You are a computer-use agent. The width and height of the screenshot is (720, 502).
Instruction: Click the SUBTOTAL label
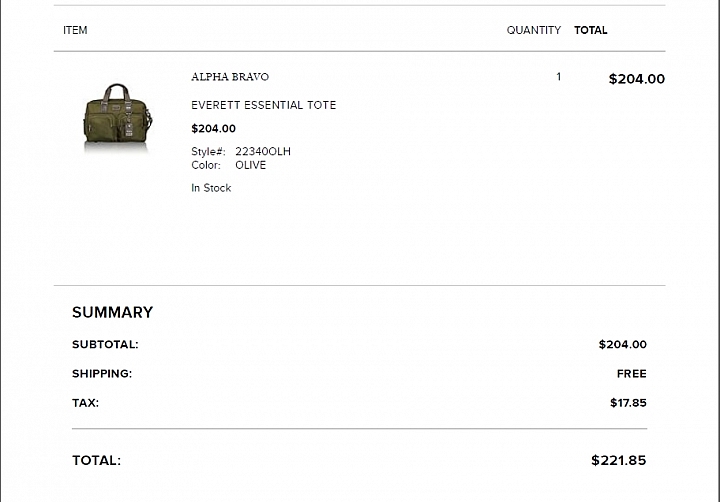[105, 344]
